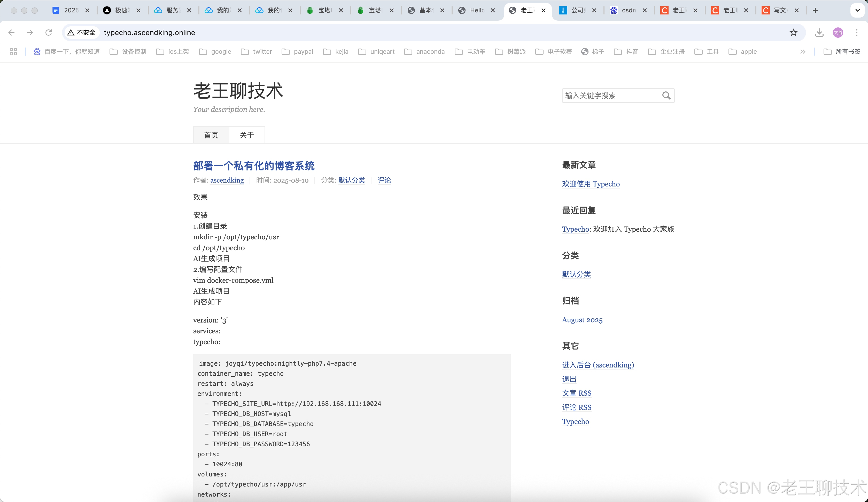Open the 进入后台 (ascendking) link
The width and height of the screenshot is (868, 502).
coord(598,365)
